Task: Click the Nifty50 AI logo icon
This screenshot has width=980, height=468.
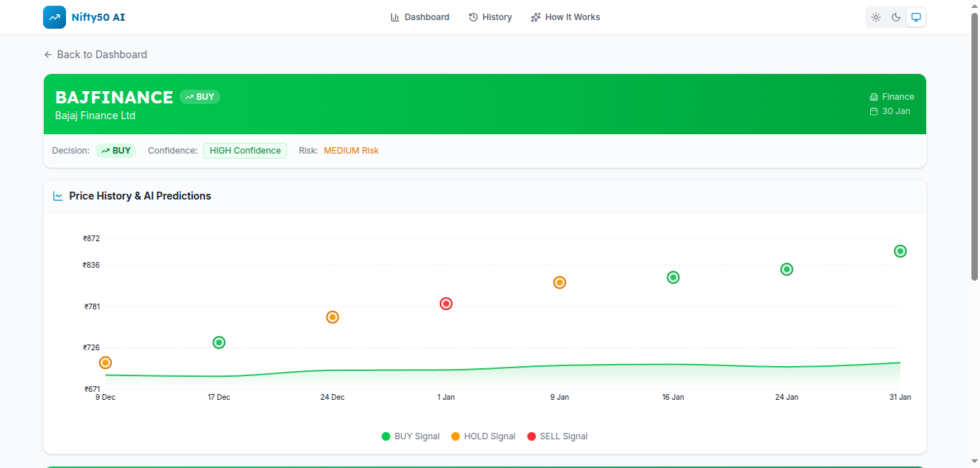Action: coord(55,17)
